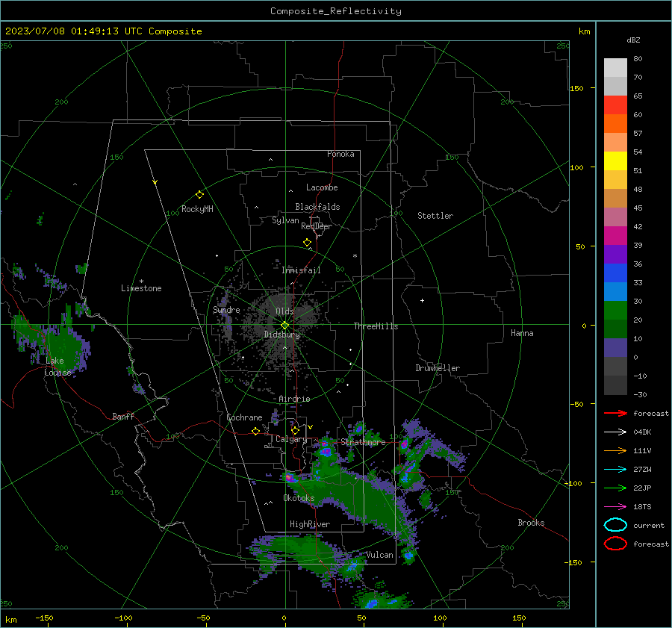Select the light gray 70–80 dBZ swatch
672x628 pixels.
tap(615, 67)
